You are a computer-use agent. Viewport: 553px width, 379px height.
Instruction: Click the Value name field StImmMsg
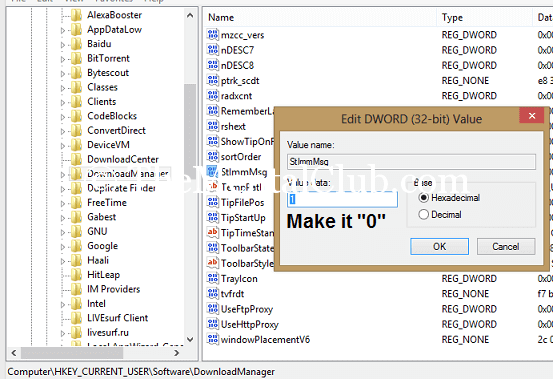pos(411,161)
